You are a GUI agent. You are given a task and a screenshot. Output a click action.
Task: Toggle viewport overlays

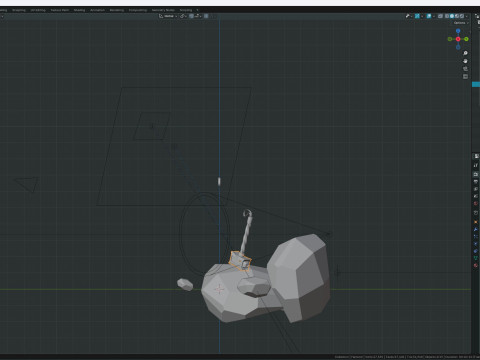coord(429,16)
